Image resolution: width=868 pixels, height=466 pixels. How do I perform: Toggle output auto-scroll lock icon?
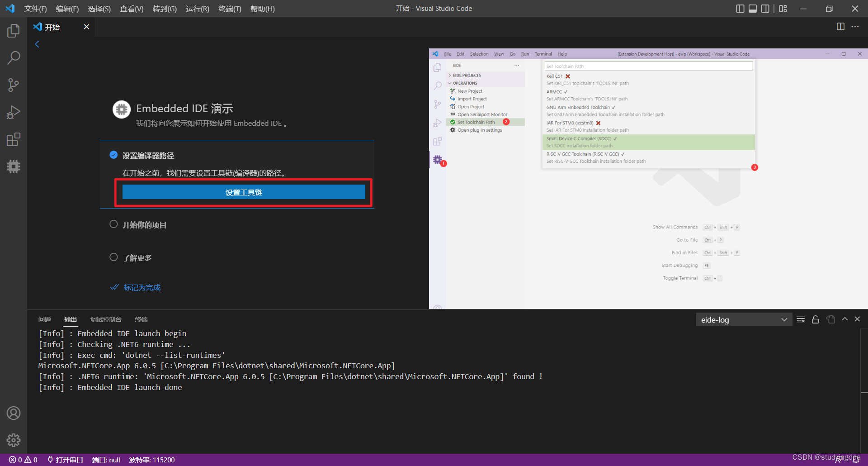(816, 319)
